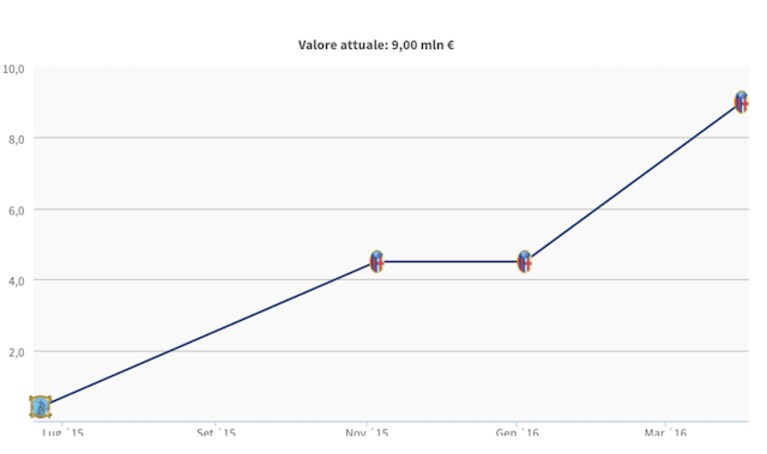Click the 6,0 y-axis label
Image resolution: width=767 pixels, height=454 pixels.
(x=16, y=211)
